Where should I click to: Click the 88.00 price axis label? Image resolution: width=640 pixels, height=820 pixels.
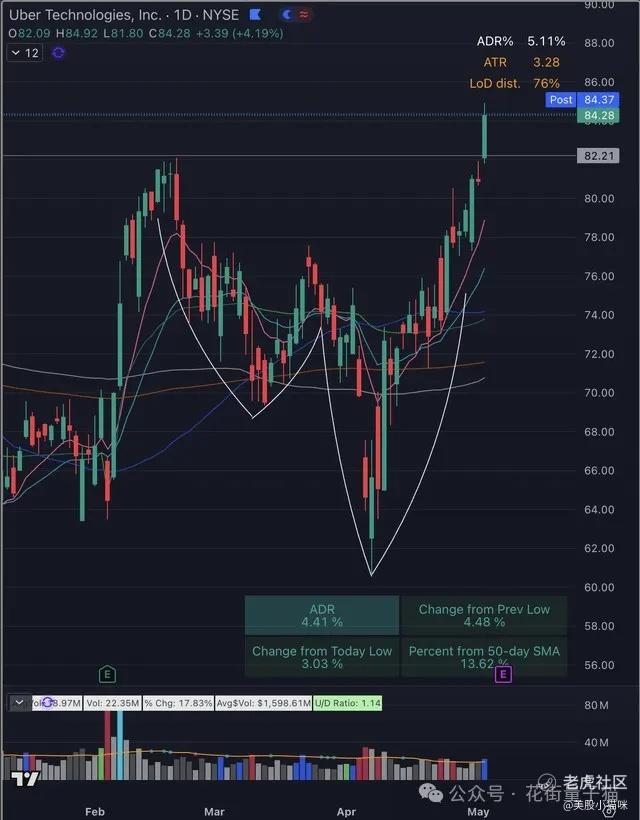tap(599, 43)
